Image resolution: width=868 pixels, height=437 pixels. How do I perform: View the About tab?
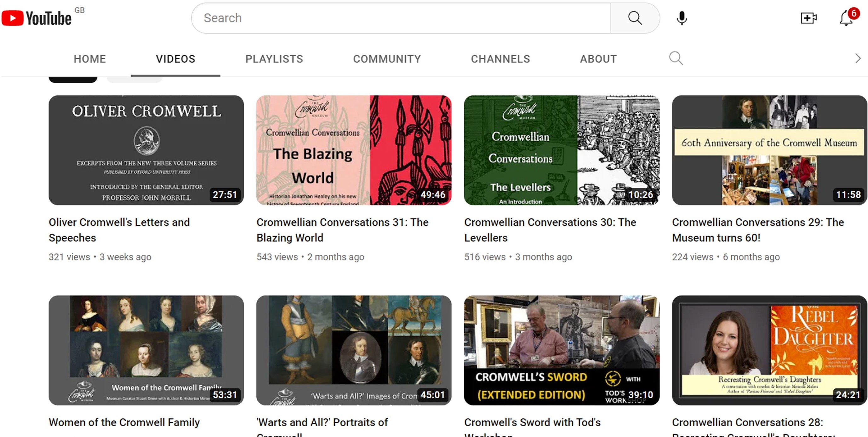(598, 59)
